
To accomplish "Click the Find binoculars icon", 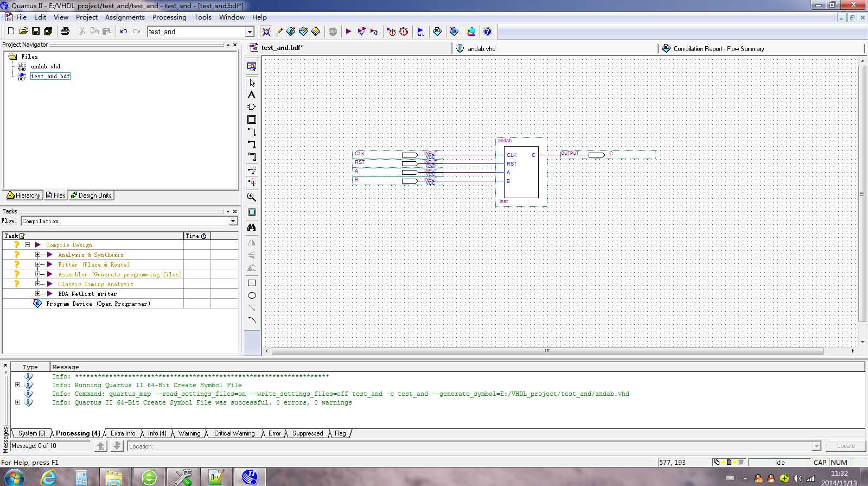I will pos(252,228).
